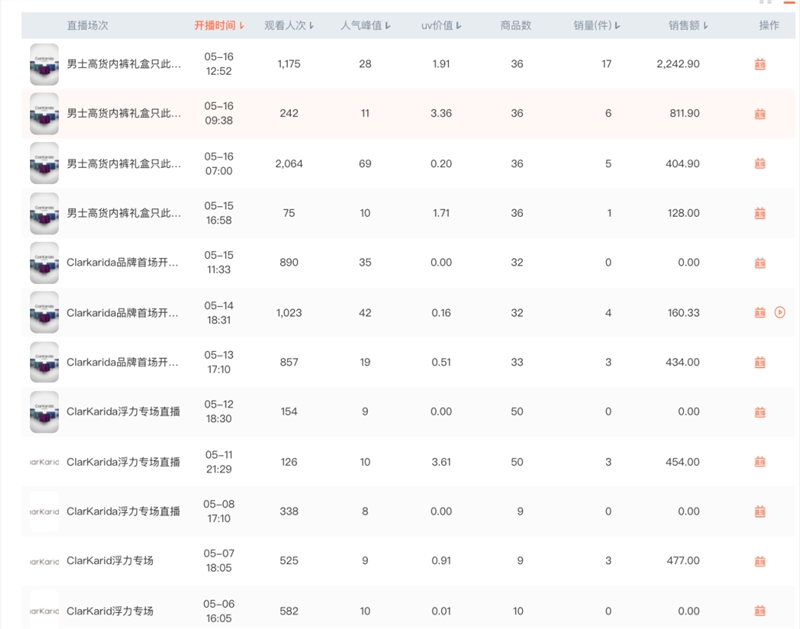The width and height of the screenshot is (800, 629).
Task: Open shopping-bag icon for 05-14 18:31 stream
Action: (760, 313)
